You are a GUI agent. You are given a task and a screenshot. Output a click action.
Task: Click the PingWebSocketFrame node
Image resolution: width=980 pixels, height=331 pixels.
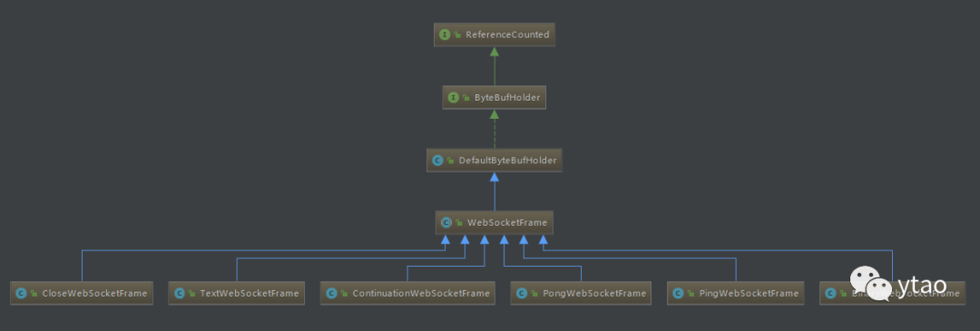[736, 293]
